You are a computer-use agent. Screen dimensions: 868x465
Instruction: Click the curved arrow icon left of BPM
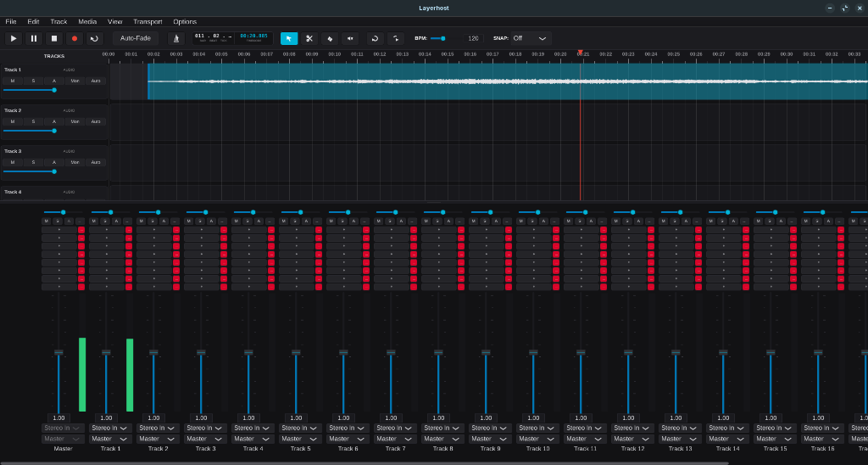tap(396, 38)
